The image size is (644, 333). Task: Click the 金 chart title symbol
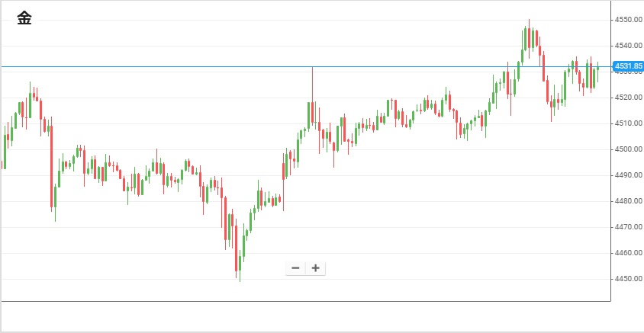tap(24, 19)
